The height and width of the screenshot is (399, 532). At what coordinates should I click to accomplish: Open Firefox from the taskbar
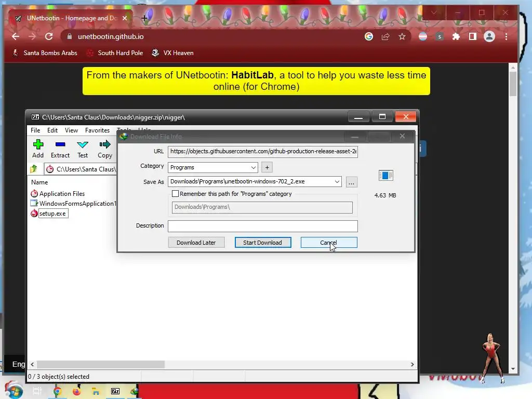tap(77, 392)
